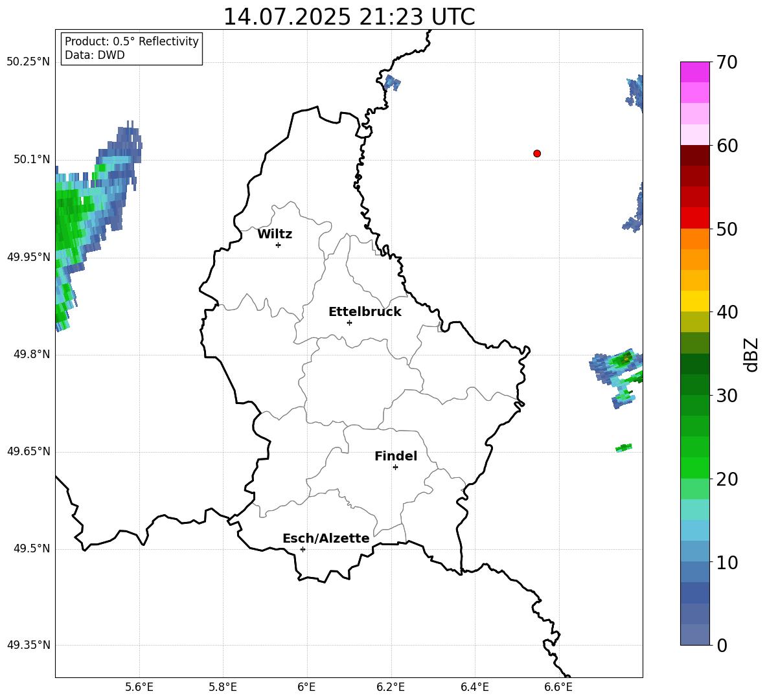The width and height of the screenshot is (767, 700).
Task: Click the Findel station label
Action: pos(396,456)
